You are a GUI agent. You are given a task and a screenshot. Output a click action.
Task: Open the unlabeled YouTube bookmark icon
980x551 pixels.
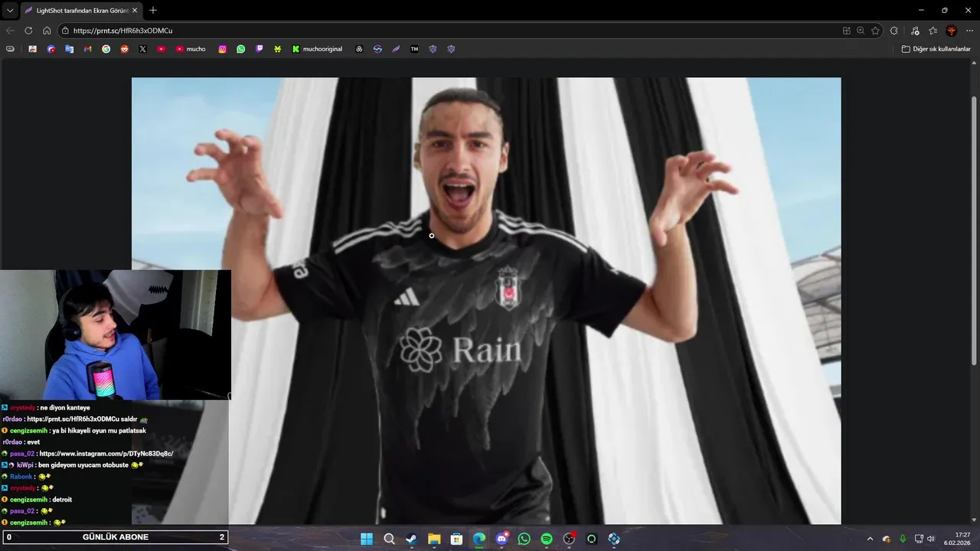click(x=161, y=49)
